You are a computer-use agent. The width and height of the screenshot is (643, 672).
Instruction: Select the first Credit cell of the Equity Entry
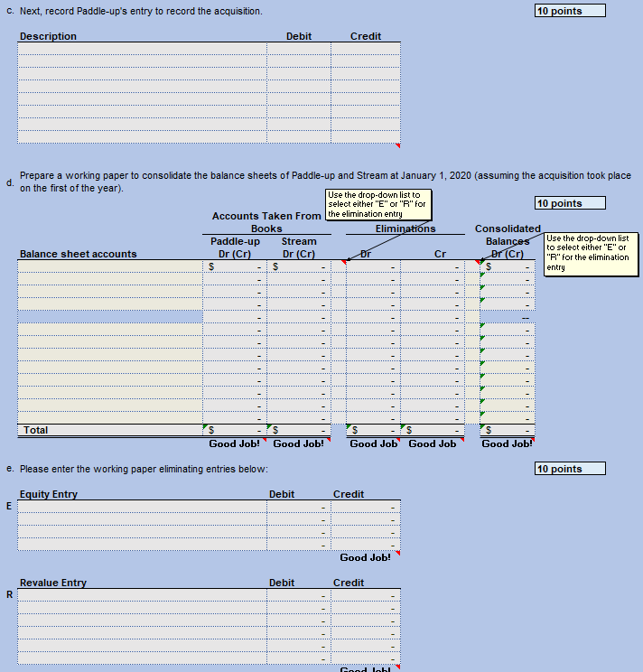[x=366, y=507]
